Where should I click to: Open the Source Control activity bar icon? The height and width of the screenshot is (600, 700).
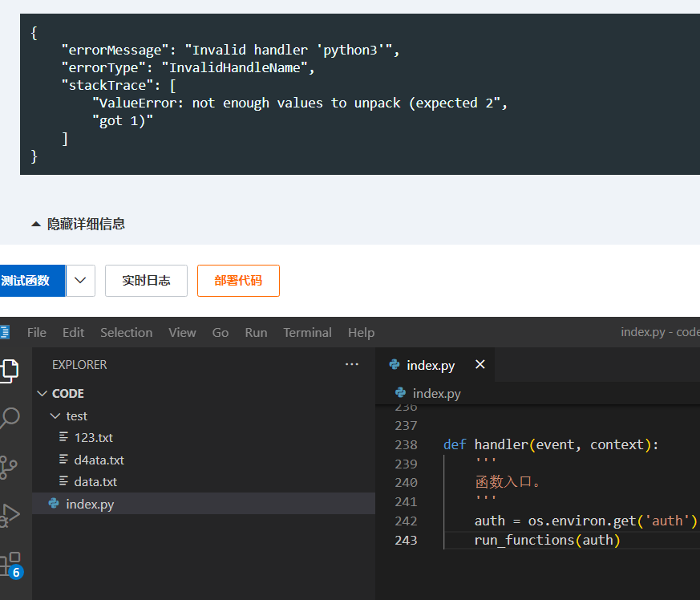click(x=8, y=468)
